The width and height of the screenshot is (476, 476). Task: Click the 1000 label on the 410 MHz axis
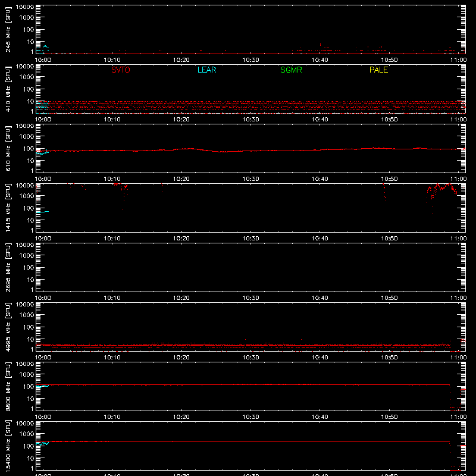coord(27,77)
